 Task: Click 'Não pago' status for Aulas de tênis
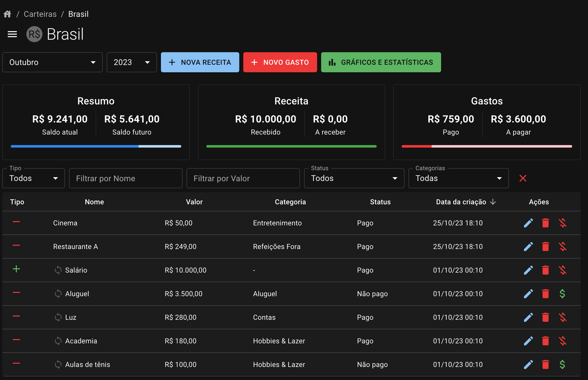click(372, 364)
